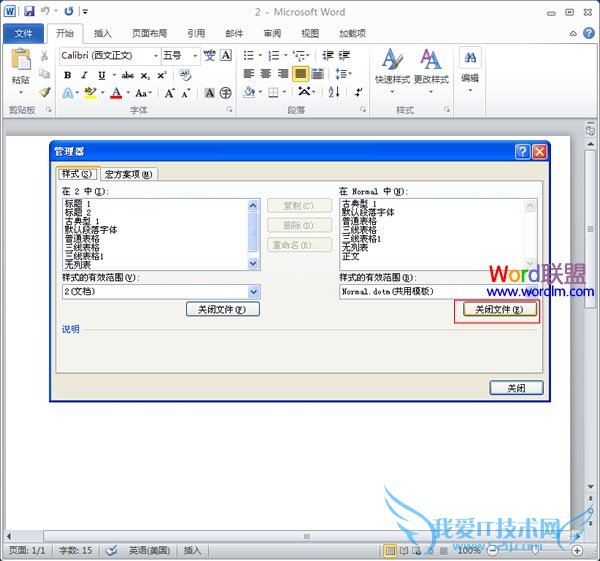Click the Organizer dialog help question mark

(x=522, y=152)
